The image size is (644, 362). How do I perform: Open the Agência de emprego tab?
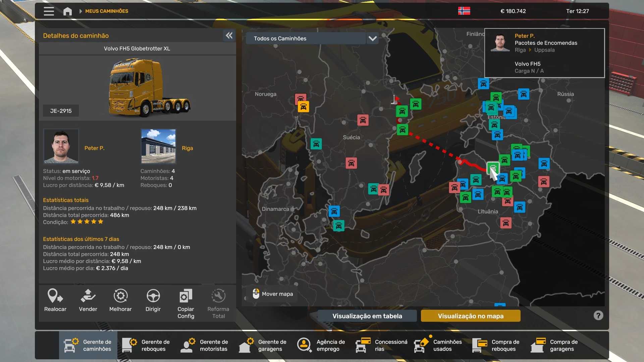click(x=322, y=345)
